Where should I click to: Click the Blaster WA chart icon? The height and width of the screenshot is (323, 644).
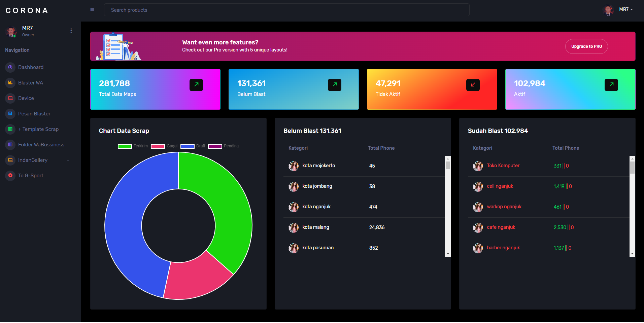(10, 83)
